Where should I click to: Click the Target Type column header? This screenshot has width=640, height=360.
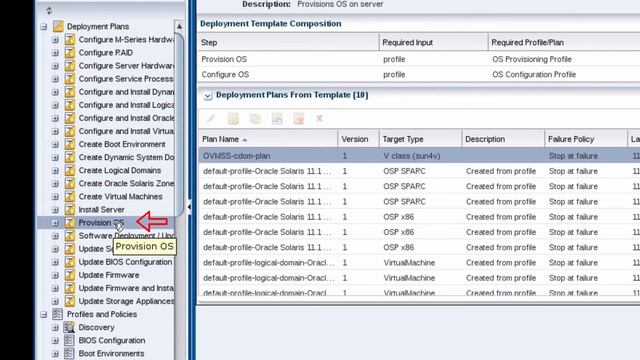coord(420,139)
